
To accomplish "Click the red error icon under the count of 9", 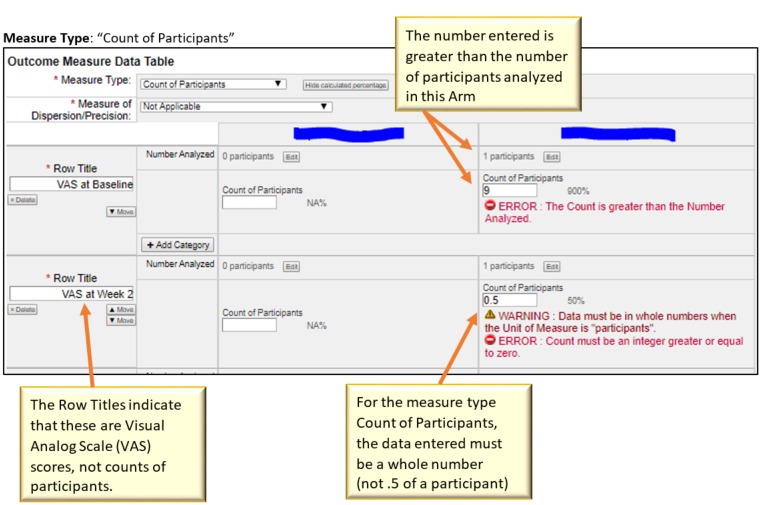I will tap(490, 207).
